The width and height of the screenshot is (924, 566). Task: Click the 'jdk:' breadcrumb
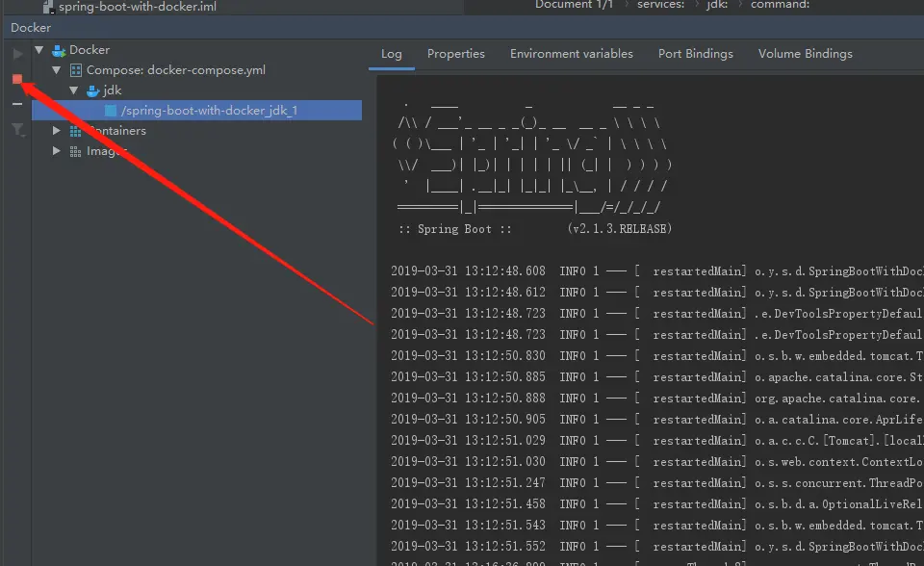(x=716, y=5)
